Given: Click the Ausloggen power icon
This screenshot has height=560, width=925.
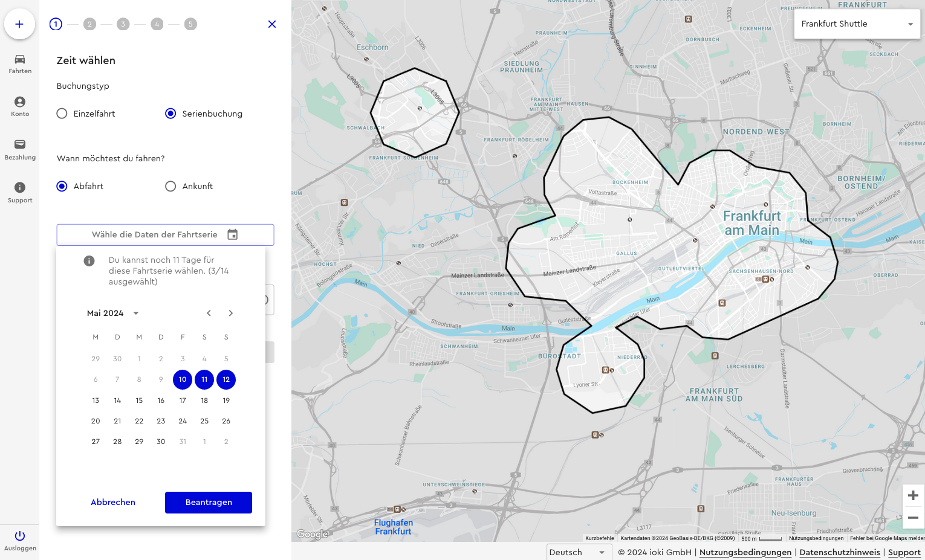Looking at the screenshot, I should 20,536.
